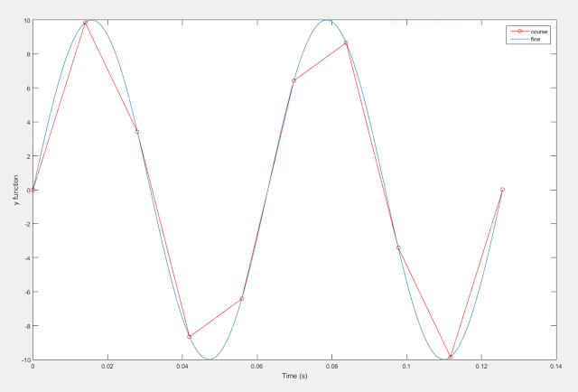Click the 'Time (s)' x-axis label

pyautogui.click(x=294, y=376)
